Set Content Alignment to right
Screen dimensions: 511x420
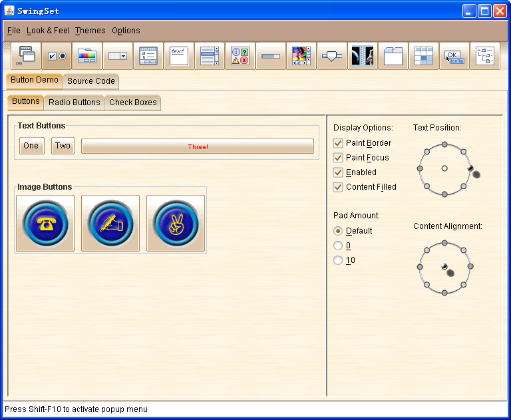click(470, 267)
